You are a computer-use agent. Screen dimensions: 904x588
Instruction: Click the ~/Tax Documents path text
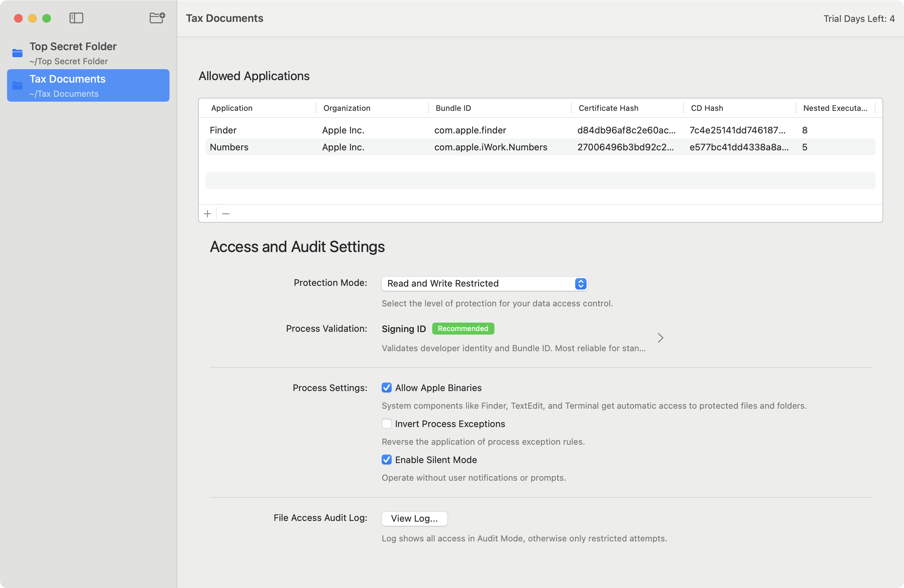pyautogui.click(x=64, y=94)
